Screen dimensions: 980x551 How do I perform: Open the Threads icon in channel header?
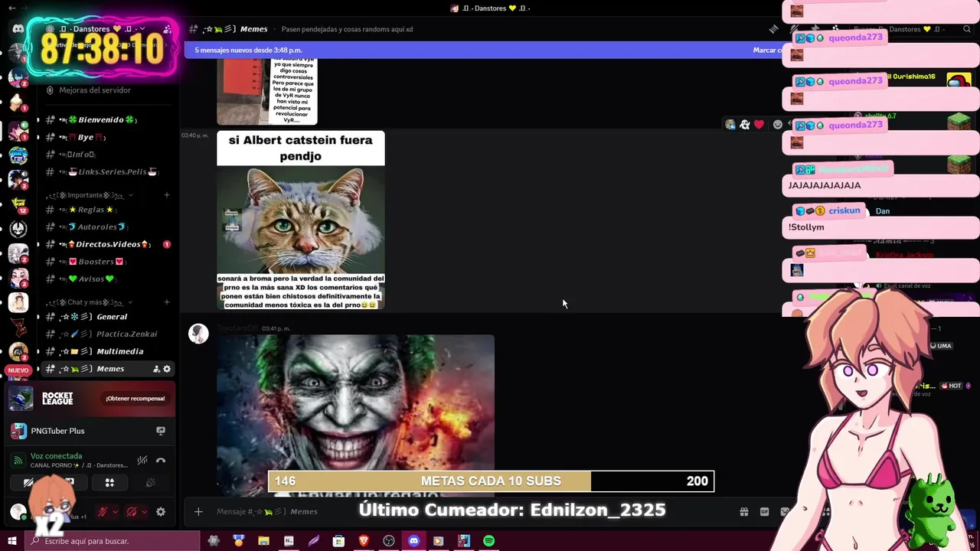pos(773,29)
